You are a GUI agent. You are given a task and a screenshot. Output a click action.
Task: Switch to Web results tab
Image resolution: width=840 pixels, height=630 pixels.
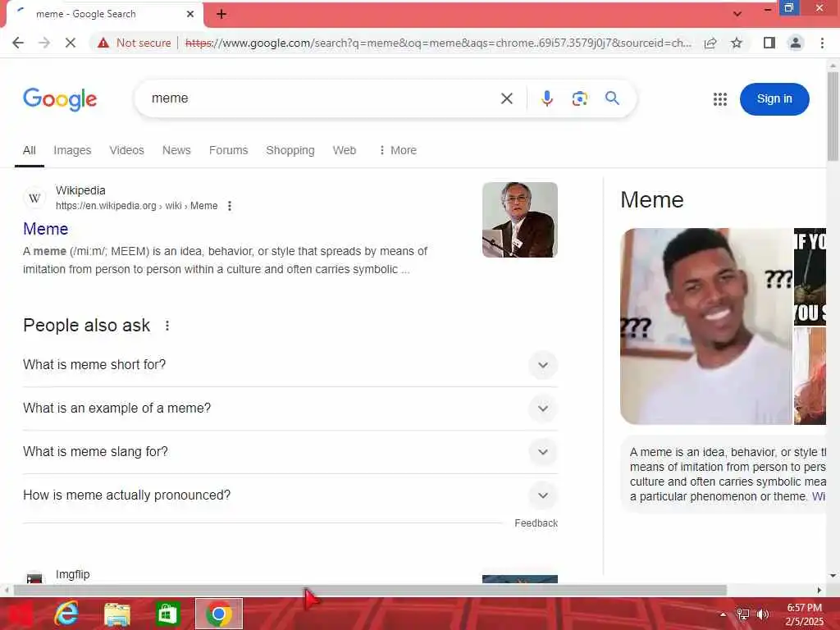(345, 151)
